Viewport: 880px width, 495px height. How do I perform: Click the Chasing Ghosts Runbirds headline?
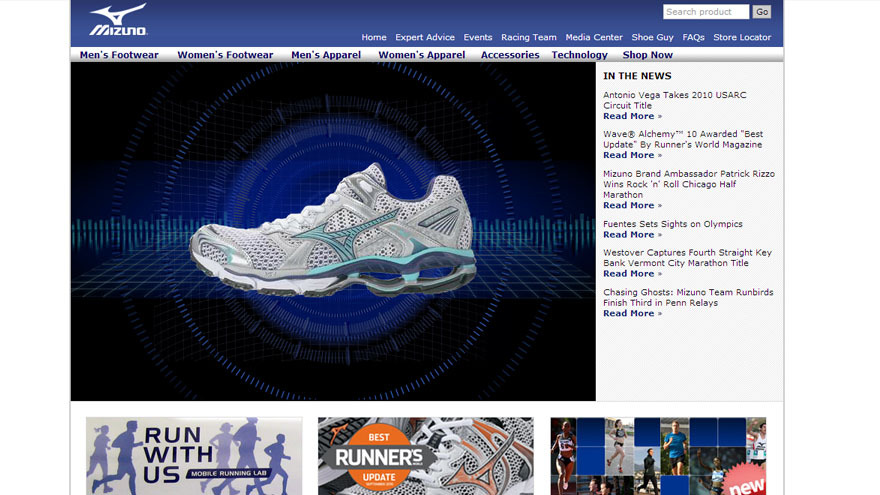pos(688,297)
